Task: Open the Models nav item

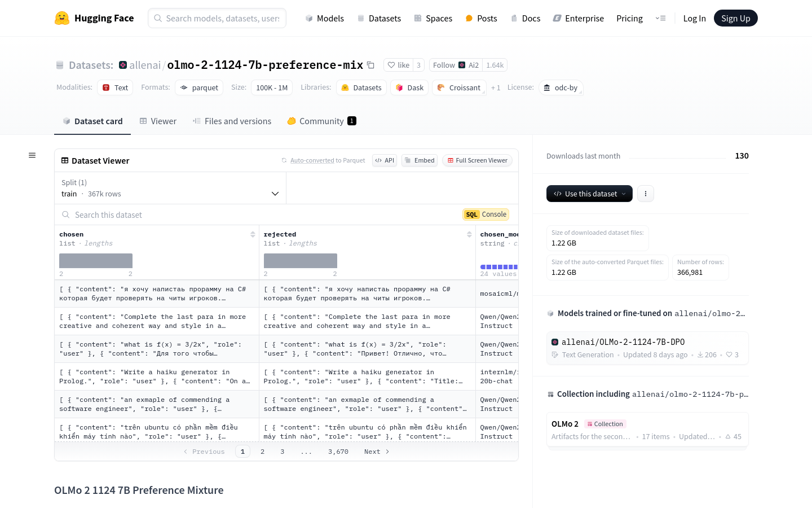Action: pyautogui.click(x=325, y=18)
